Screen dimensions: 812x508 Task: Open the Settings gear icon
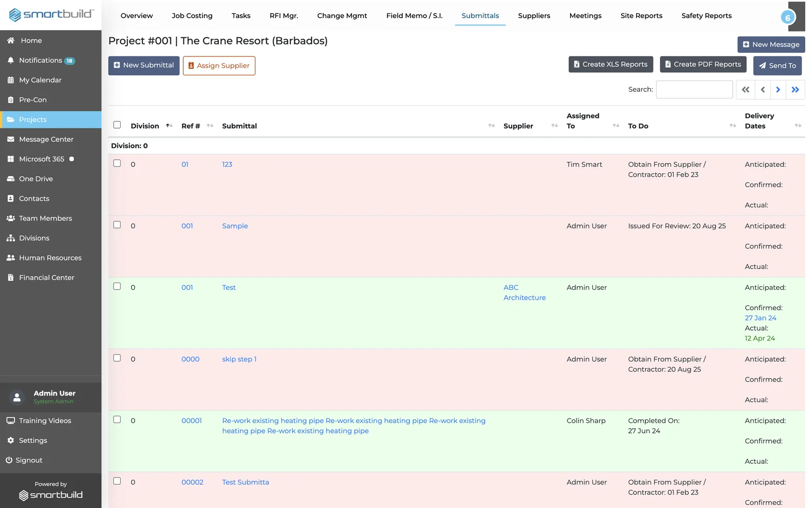(x=10, y=440)
